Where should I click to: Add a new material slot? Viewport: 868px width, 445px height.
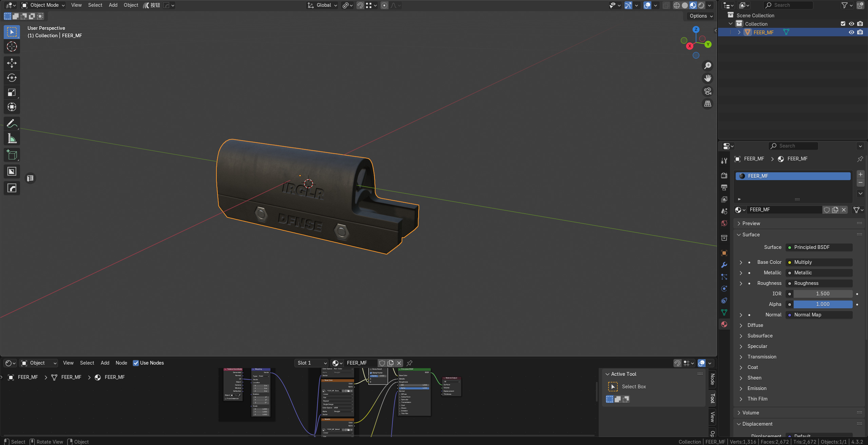pyautogui.click(x=861, y=174)
